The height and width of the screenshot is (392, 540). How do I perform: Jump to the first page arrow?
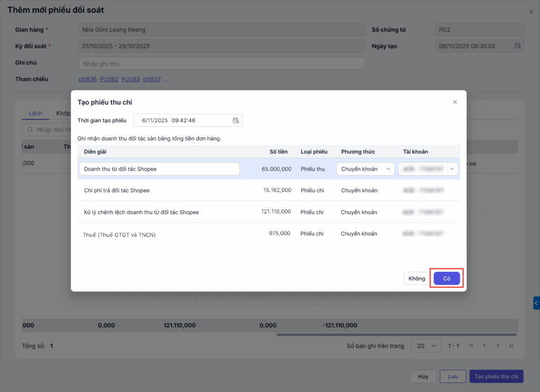click(x=471, y=346)
